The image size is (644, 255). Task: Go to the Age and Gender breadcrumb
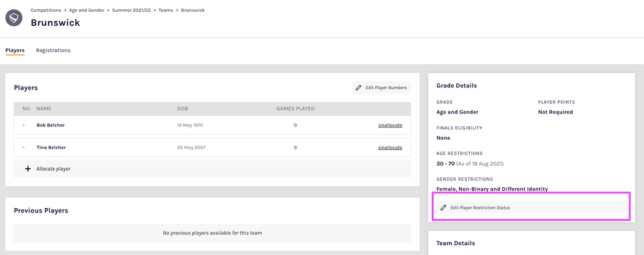click(87, 10)
